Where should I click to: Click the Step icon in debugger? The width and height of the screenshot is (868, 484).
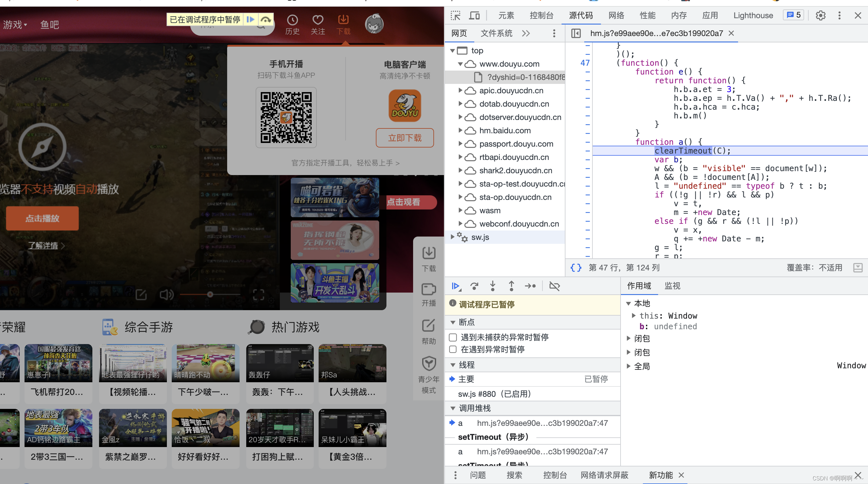(530, 286)
